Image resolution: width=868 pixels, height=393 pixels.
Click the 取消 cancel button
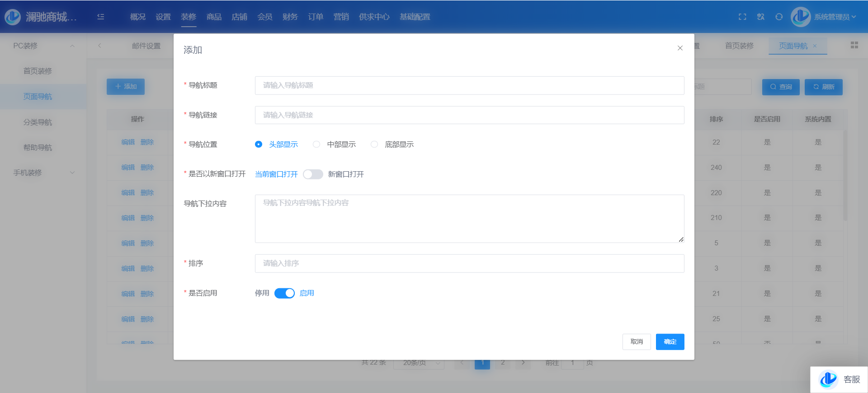pos(637,342)
